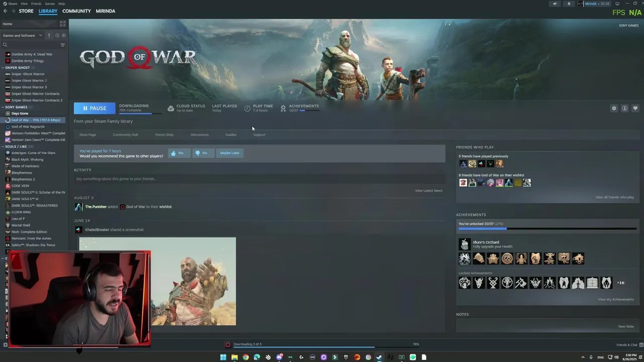This screenshot has width=644, height=362.
Task: Pause the God of War download
Action: (x=95, y=108)
